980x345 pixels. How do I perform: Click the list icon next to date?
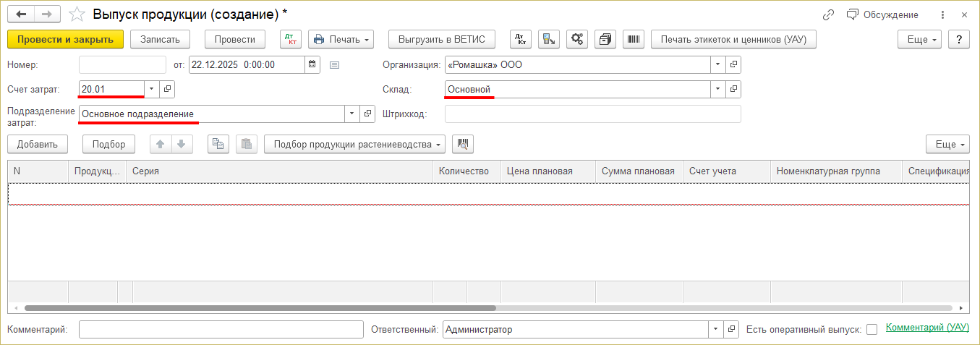[x=334, y=64]
